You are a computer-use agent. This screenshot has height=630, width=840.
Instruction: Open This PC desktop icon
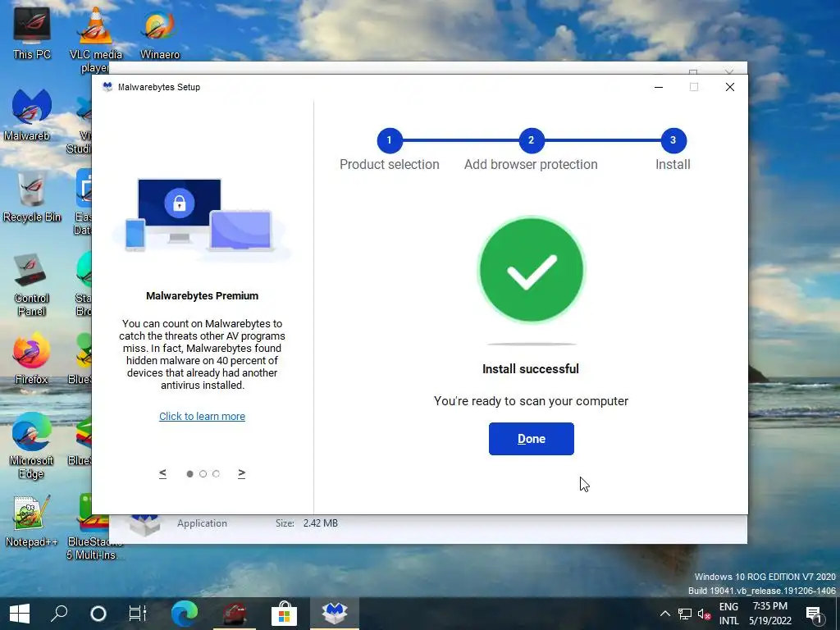(x=32, y=34)
